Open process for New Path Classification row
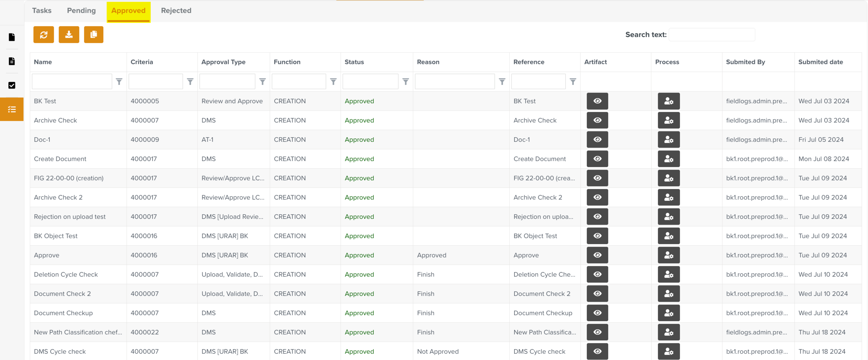The width and height of the screenshot is (868, 360). pyautogui.click(x=669, y=332)
